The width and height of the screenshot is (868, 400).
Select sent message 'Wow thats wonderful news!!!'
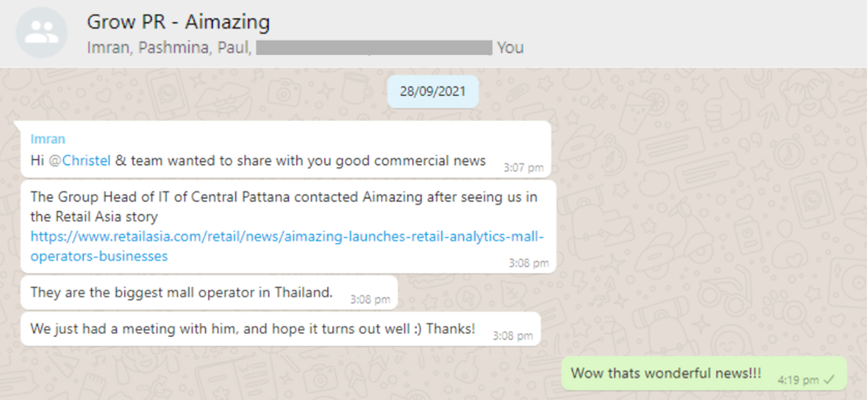704,373
